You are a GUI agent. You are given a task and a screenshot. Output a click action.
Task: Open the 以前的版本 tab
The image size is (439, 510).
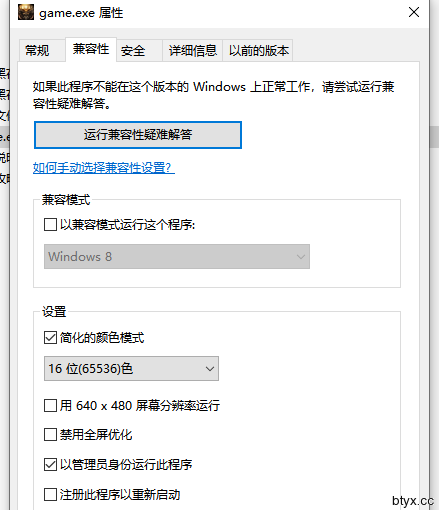pos(258,51)
